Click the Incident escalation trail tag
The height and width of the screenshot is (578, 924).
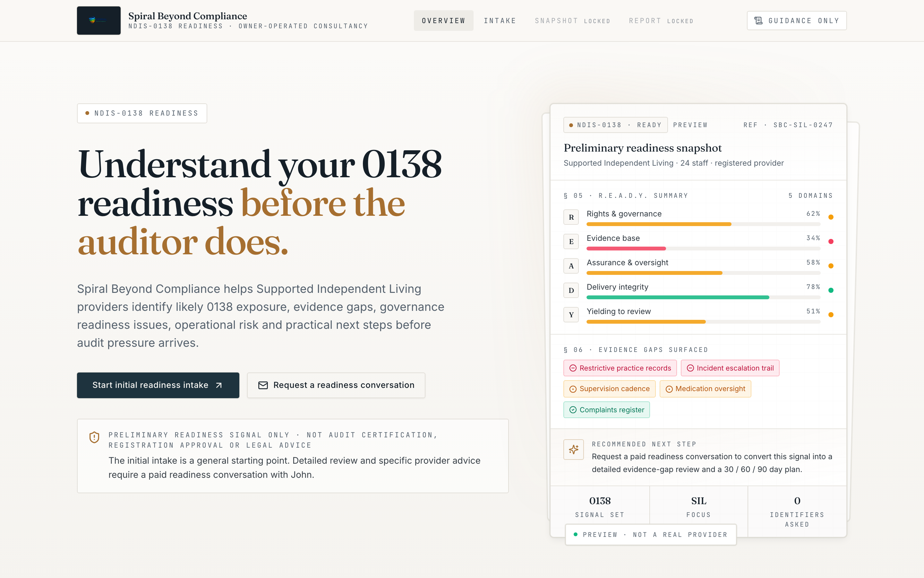click(730, 368)
